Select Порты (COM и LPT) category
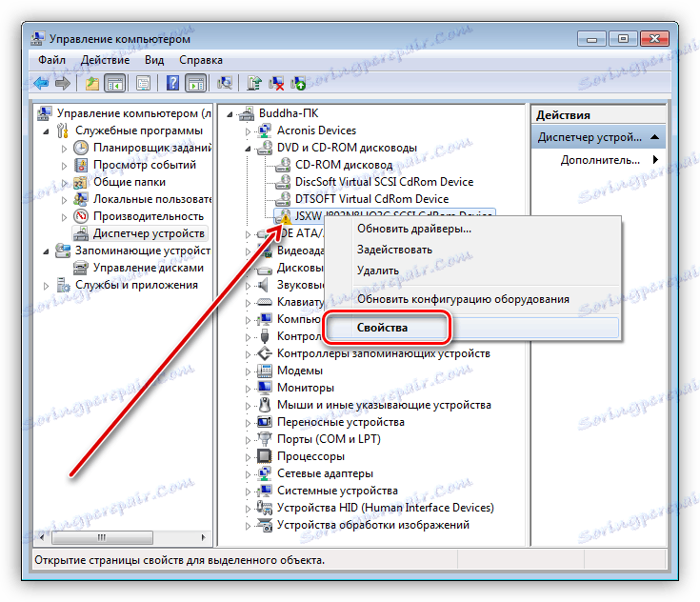 (x=329, y=439)
